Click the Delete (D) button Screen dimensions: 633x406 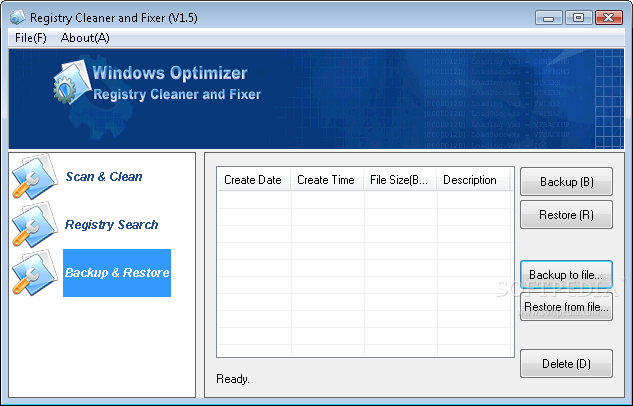point(566,364)
